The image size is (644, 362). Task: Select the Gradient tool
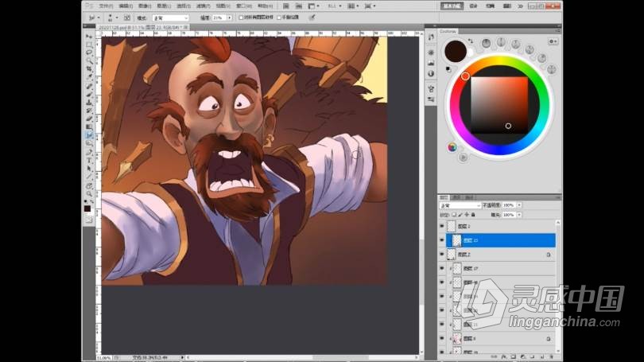pos(89,127)
